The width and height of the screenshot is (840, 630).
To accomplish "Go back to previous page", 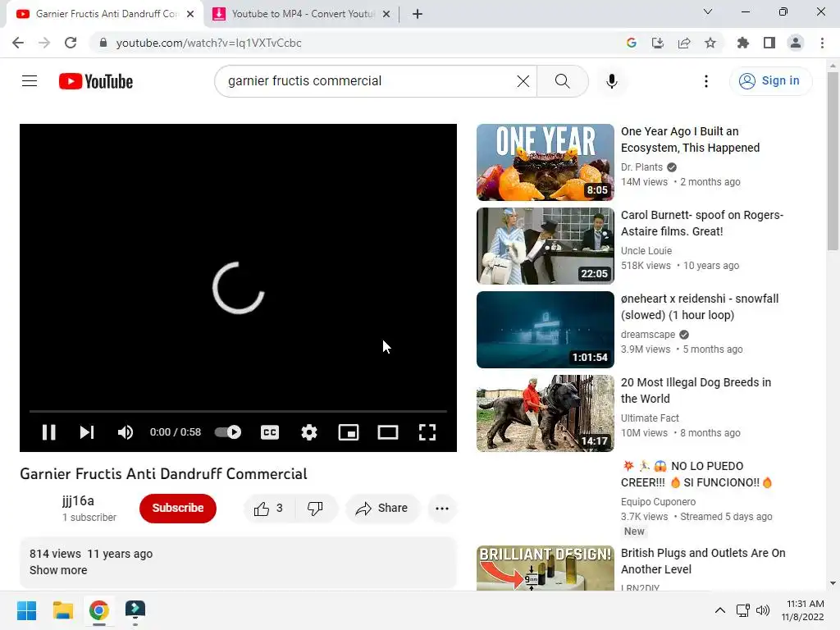I will pos(18,43).
